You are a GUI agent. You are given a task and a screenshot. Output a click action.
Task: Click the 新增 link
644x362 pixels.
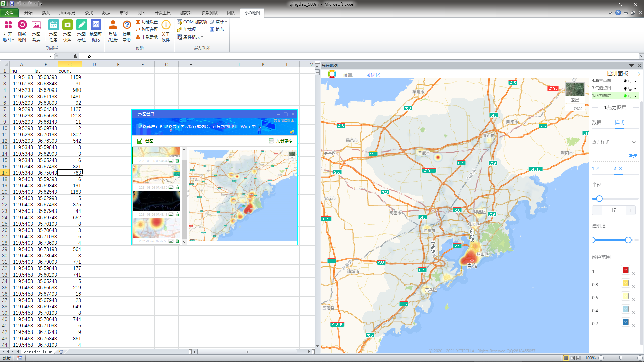pyautogui.click(x=632, y=156)
